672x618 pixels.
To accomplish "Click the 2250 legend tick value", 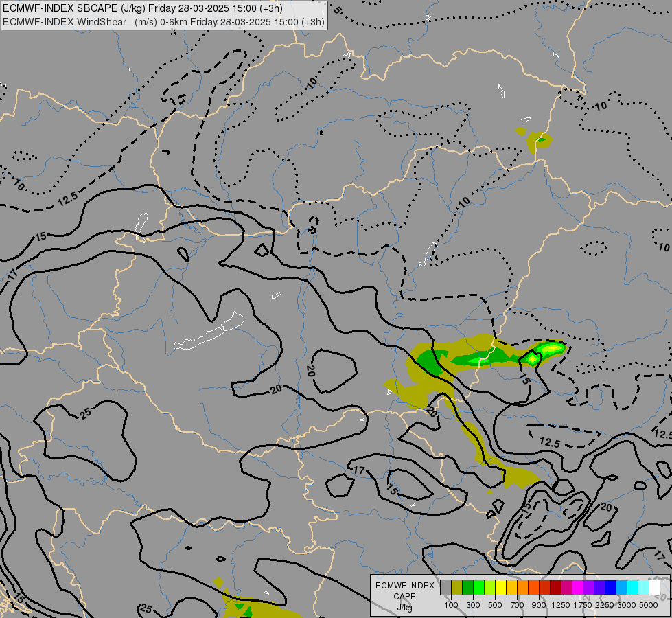I will click(x=605, y=605).
